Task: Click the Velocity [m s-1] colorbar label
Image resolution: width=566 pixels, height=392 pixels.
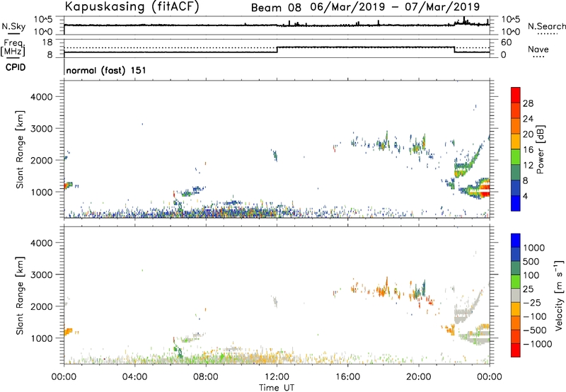Action: [x=560, y=295]
